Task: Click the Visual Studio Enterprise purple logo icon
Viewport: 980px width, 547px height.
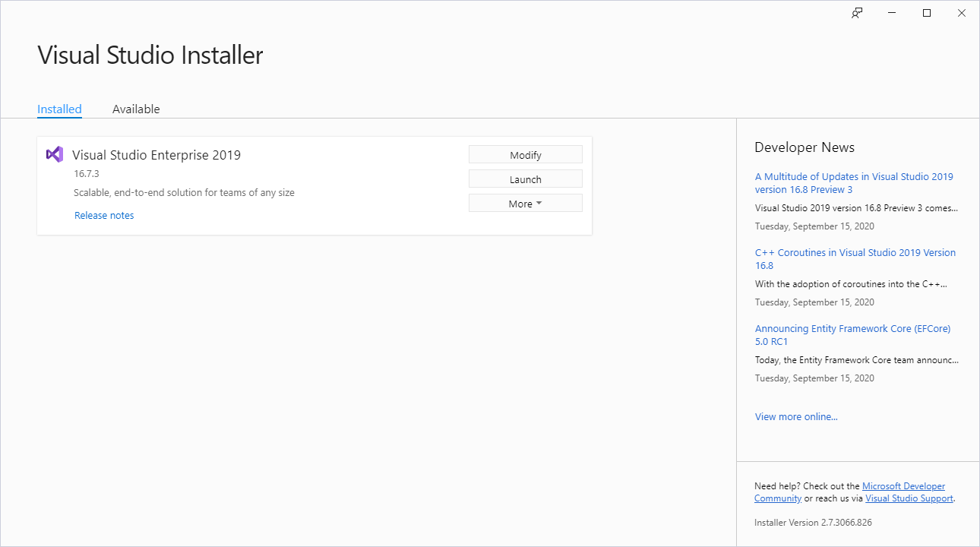Action: (x=55, y=154)
